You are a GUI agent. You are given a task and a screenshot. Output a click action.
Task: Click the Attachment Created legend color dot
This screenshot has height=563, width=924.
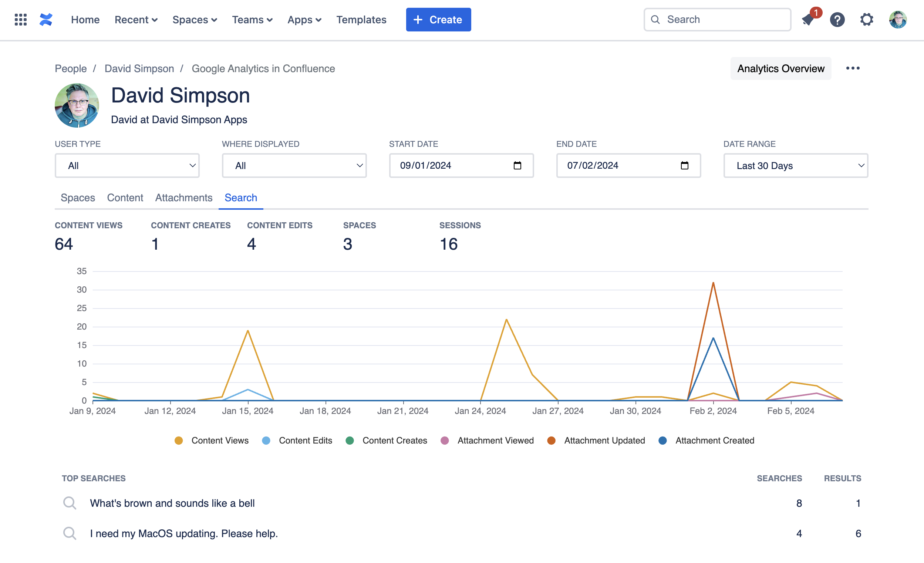662,440
